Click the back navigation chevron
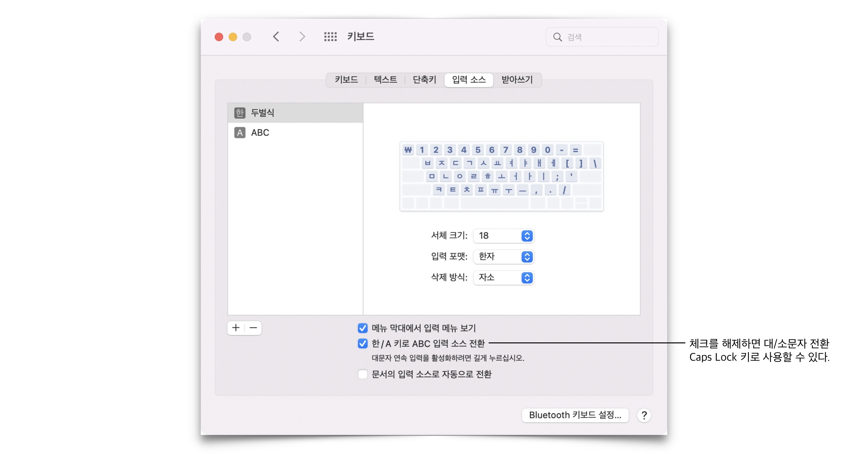 [x=276, y=37]
